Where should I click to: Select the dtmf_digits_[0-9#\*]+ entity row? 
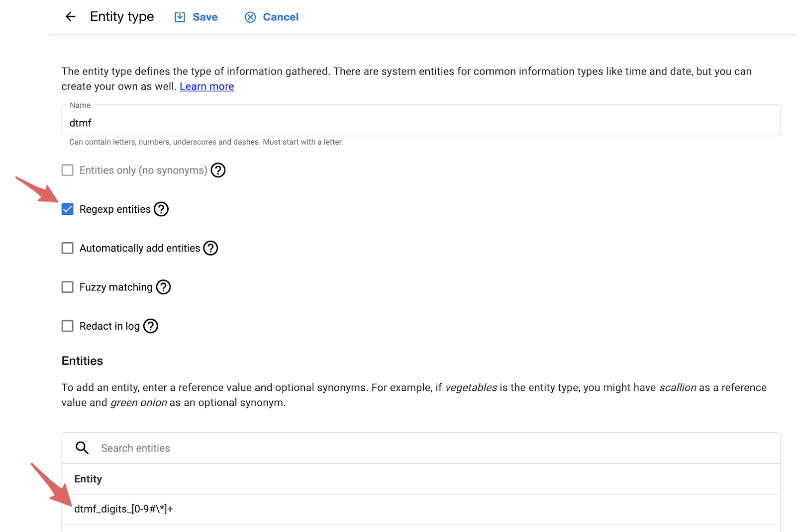pyautogui.click(x=421, y=509)
